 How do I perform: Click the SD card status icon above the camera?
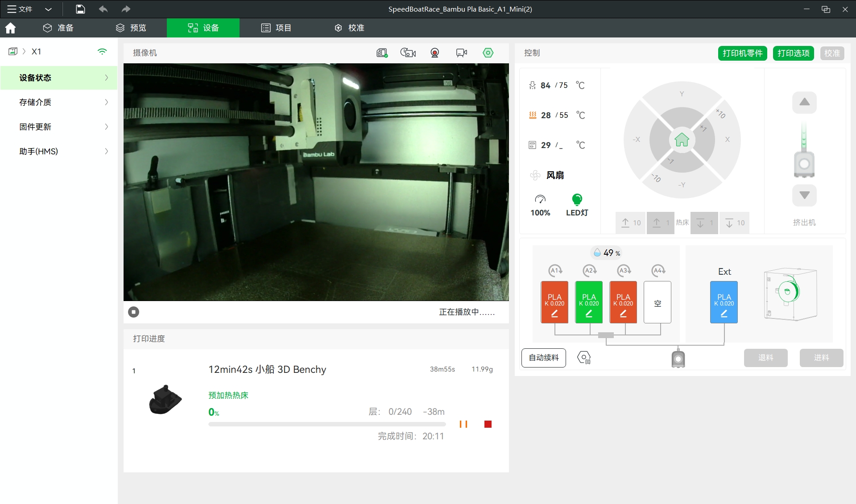click(x=382, y=53)
